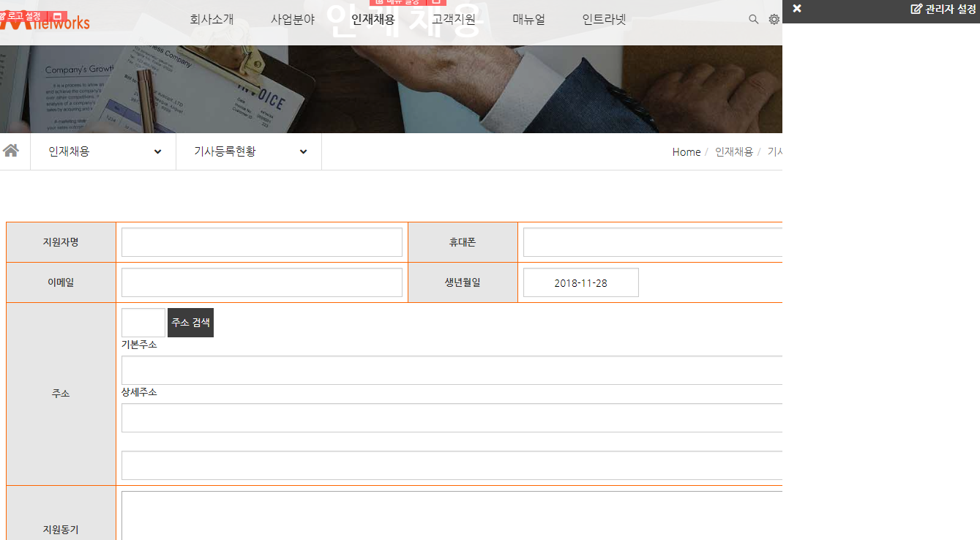The height and width of the screenshot is (540, 980).
Task: Focus the 지원자명 input field
Action: 262,242
